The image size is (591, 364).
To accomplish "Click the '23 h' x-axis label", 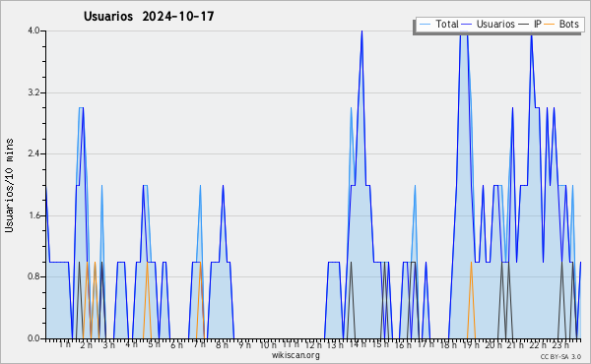I will point(560,344).
